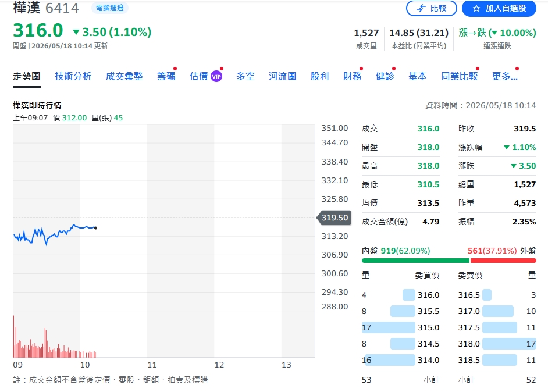
Task: Click the green 內盤 ratio bar
Action: [x=415, y=261]
